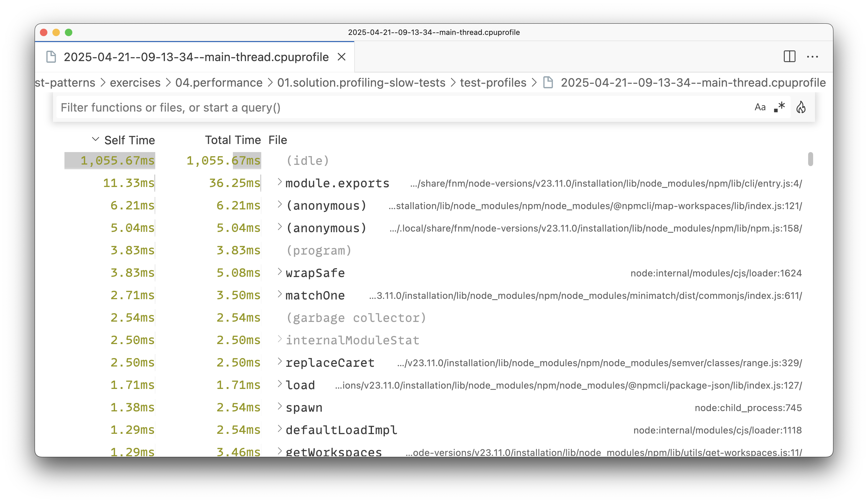868x503 pixels.
Task: Click the 3.50ms total time value
Action: (x=238, y=295)
